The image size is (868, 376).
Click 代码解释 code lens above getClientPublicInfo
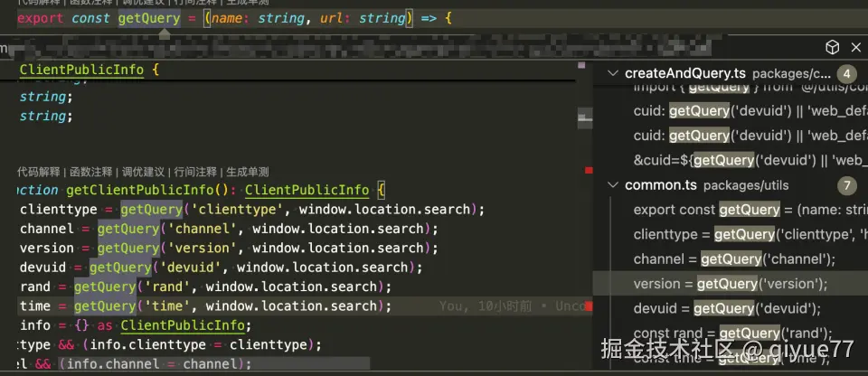(x=39, y=173)
